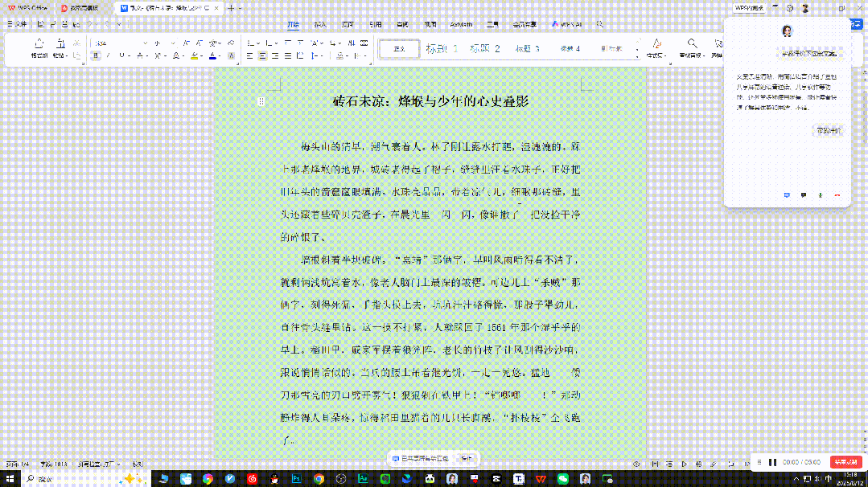Image resolution: width=868 pixels, height=487 pixels.
Task: Toggle superscript formatting
Action: click(x=158, y=55)
